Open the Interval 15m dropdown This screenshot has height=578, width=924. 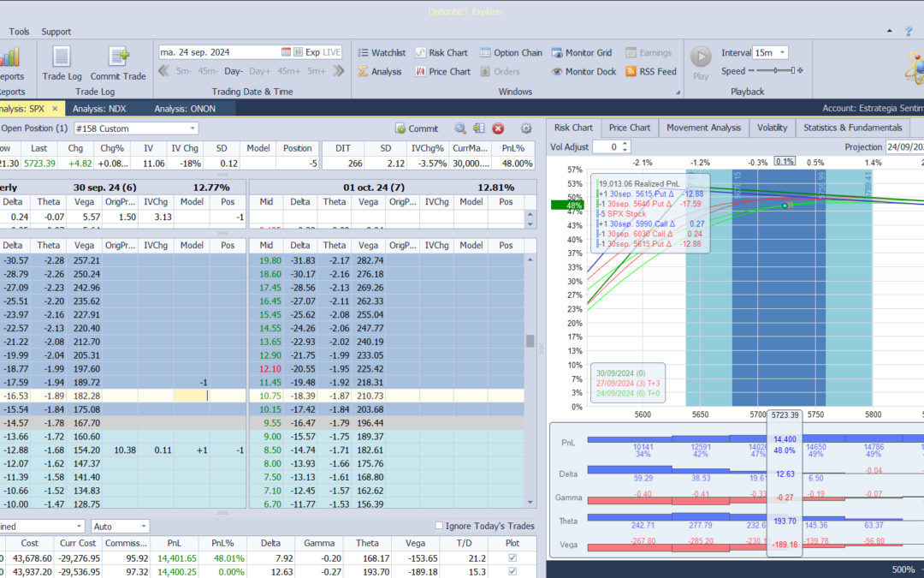(782, 52)
